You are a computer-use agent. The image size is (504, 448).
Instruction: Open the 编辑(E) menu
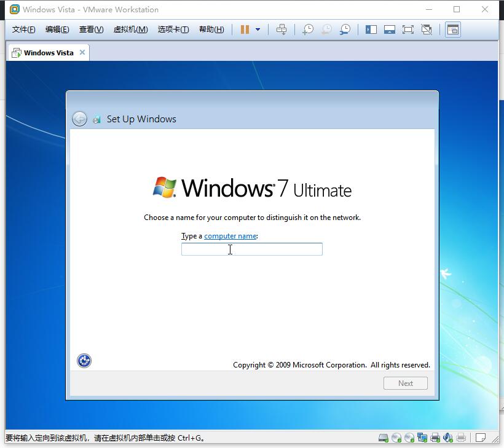pyautogui.click(x=57, y=29)
